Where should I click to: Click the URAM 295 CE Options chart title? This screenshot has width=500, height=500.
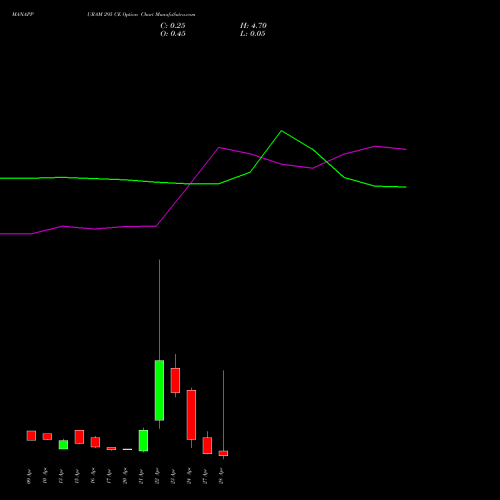click(x=141, y=14)
